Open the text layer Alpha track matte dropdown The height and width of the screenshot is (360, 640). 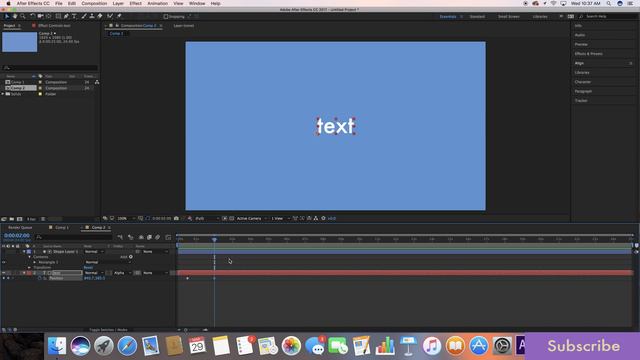(x=122, y=273)
